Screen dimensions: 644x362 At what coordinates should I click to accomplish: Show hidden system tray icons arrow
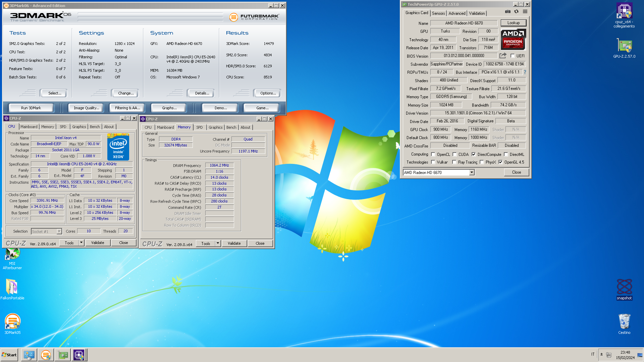[601, 355]
